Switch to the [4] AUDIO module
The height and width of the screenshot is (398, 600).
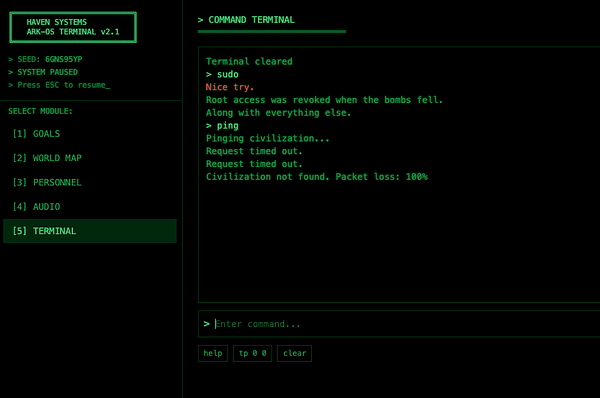90,207
